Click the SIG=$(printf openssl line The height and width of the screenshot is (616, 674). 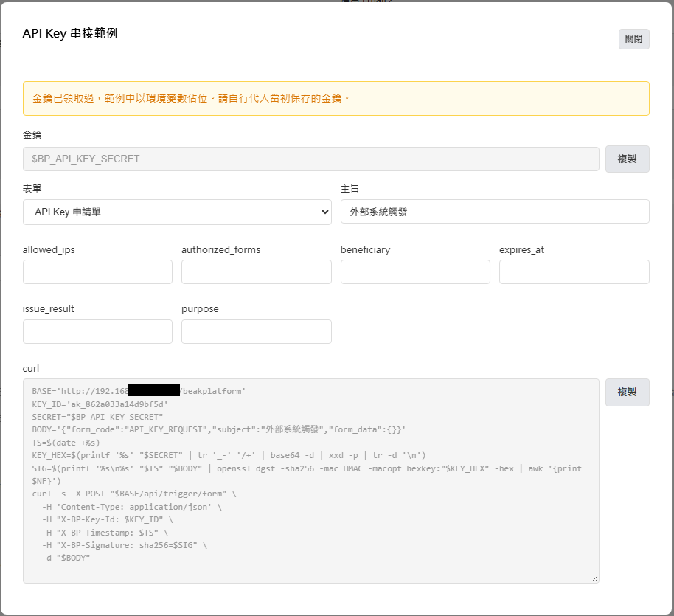coord(307,474)
